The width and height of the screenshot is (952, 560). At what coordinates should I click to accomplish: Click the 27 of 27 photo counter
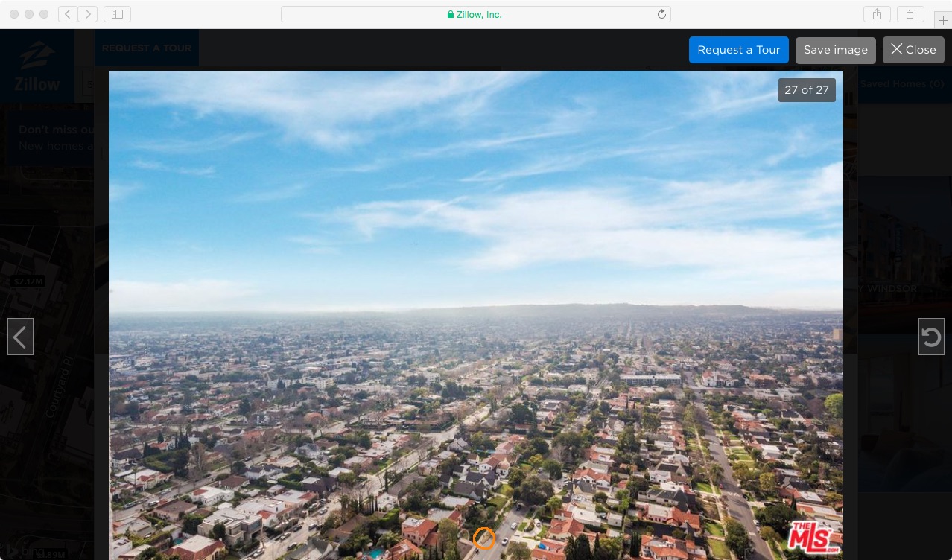point(806,90)
